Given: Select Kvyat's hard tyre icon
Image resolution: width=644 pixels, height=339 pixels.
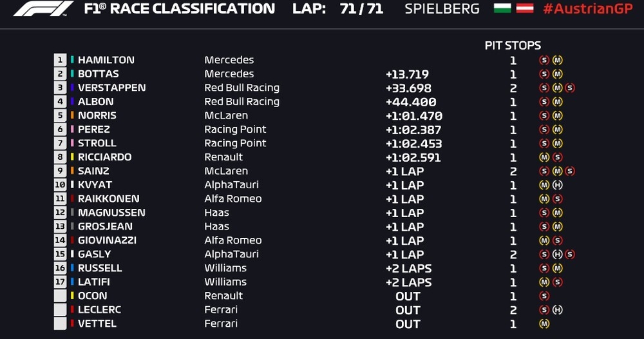Looking at the screenshot, I should click(557, 185).
